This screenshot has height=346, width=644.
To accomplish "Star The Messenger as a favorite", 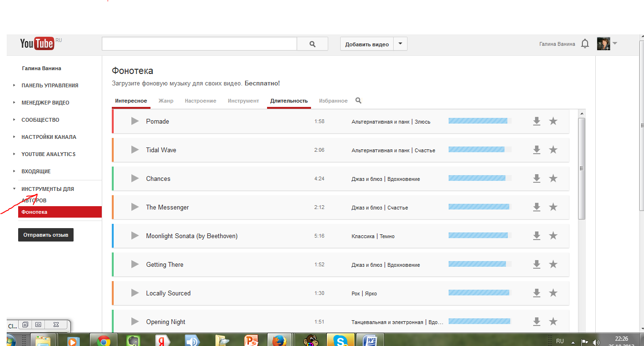I will coord(553,207).
